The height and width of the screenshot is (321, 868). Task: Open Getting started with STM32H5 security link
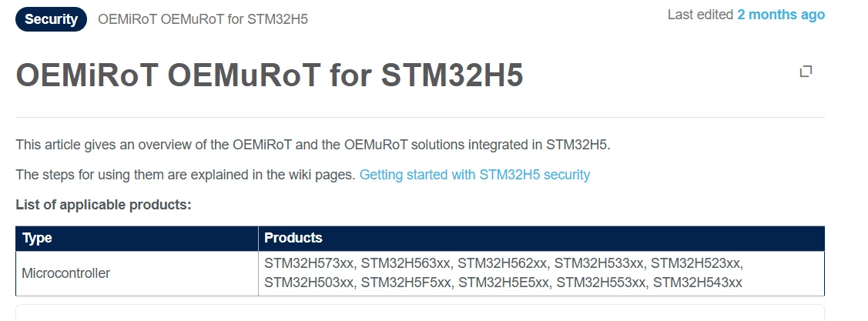474,175
